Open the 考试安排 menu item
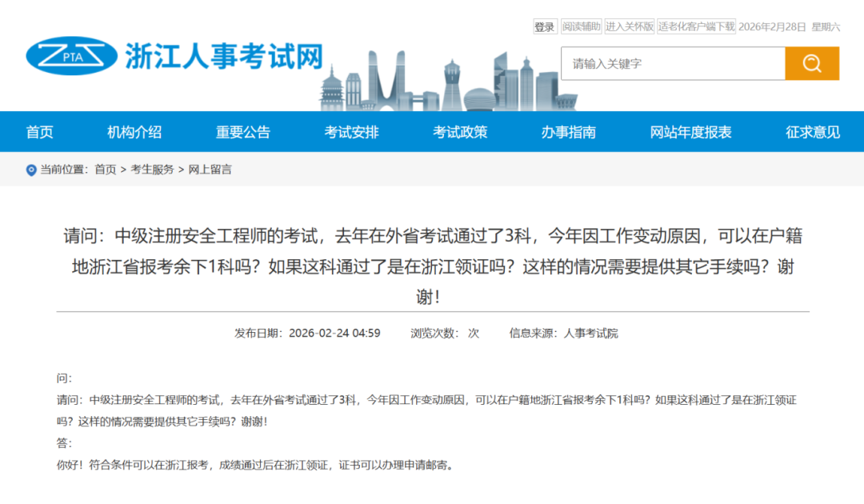The width and height of the screenshot is (864, 504). (351, 132)
